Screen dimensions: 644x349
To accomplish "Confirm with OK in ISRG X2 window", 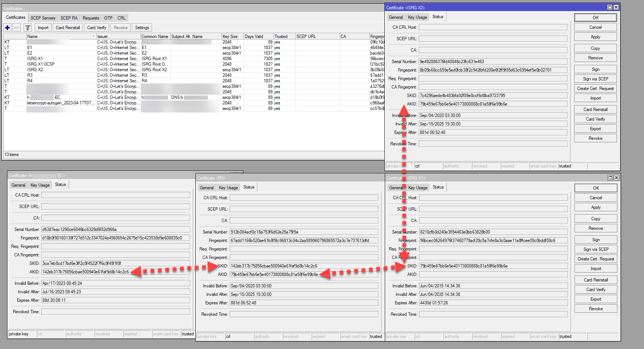I will [x=596, y=18].
